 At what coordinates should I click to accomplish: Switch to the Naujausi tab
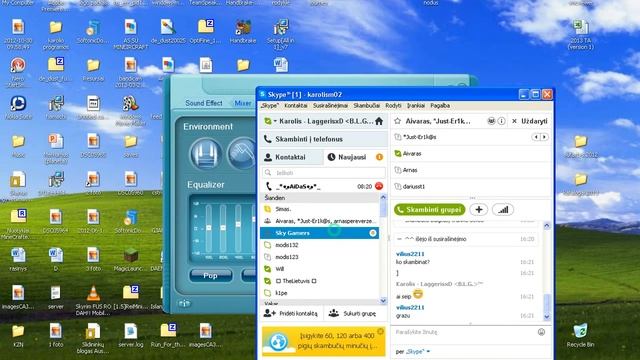click(x=355, y=157)
